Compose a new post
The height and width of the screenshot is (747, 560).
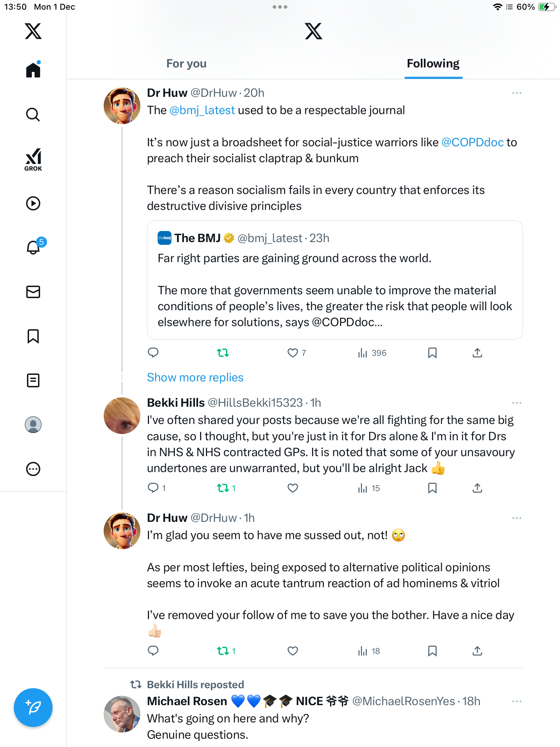33,708
